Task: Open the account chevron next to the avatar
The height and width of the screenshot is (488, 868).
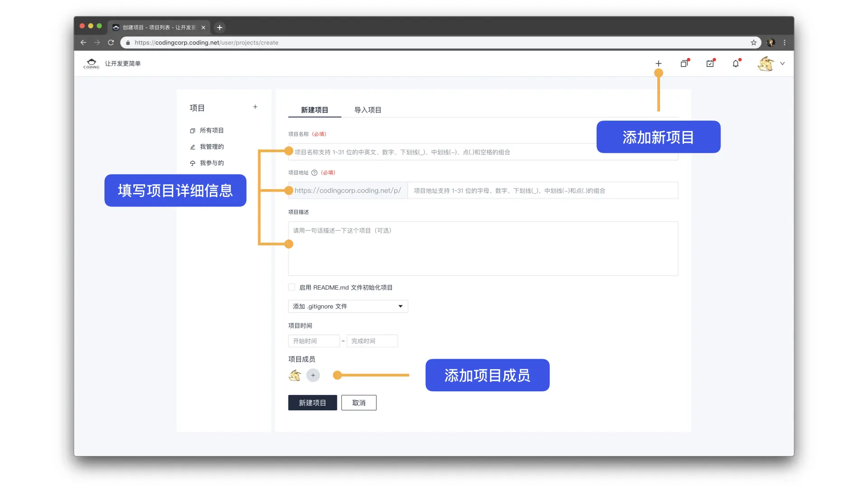Action: point(783,64)
